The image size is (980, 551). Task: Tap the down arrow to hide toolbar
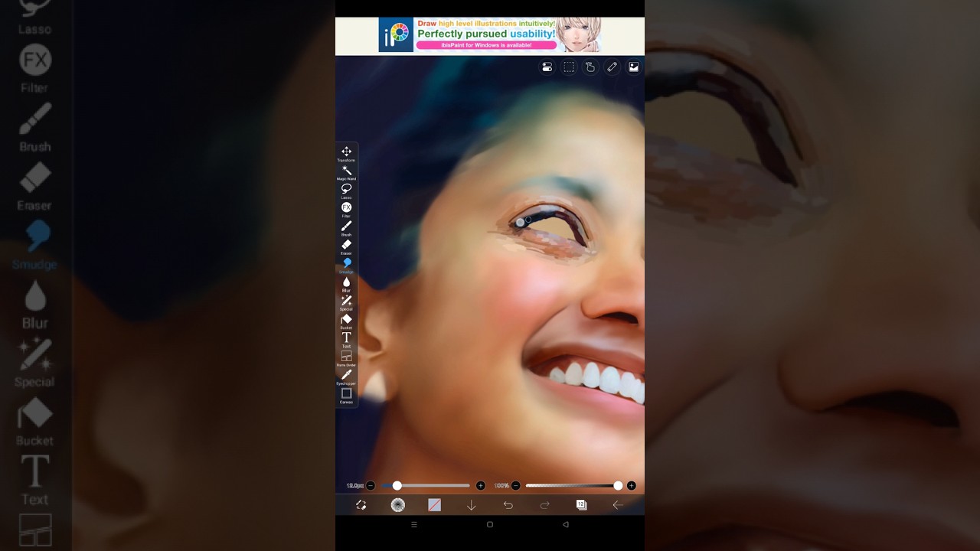pos(471,505)
